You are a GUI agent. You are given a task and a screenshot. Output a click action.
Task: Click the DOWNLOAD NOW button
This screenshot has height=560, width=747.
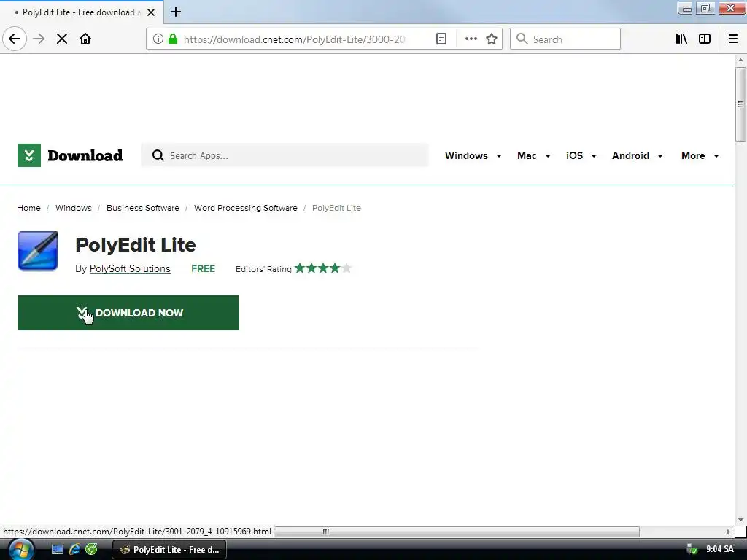pyautogui.click(x=128, y=313)
